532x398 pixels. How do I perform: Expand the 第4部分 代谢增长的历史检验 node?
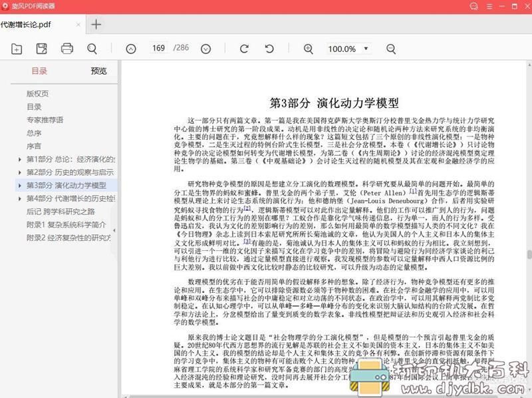(20, 198)
